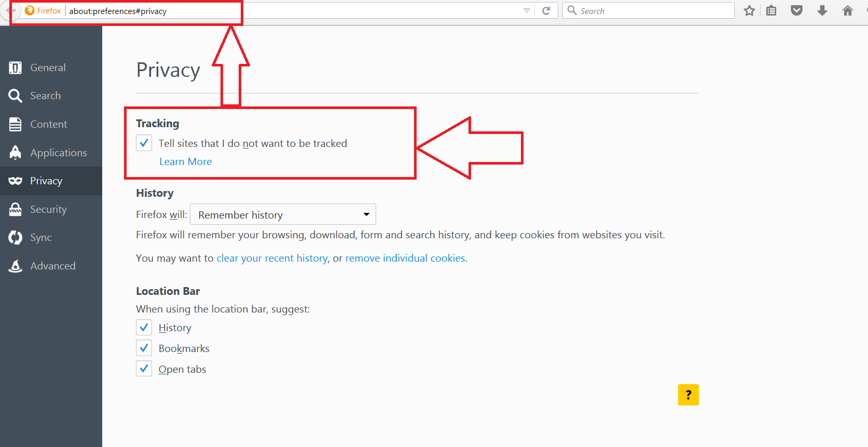
Task: Toggle the Bookmarks suggestion checkbox
Action: pyautogui.click(x=144, y=348)
